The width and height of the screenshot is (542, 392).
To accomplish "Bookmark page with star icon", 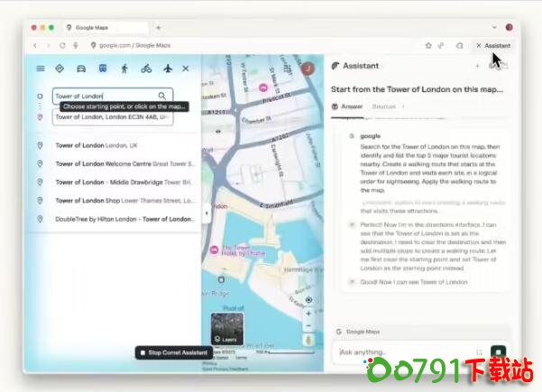I will [428, 45].
